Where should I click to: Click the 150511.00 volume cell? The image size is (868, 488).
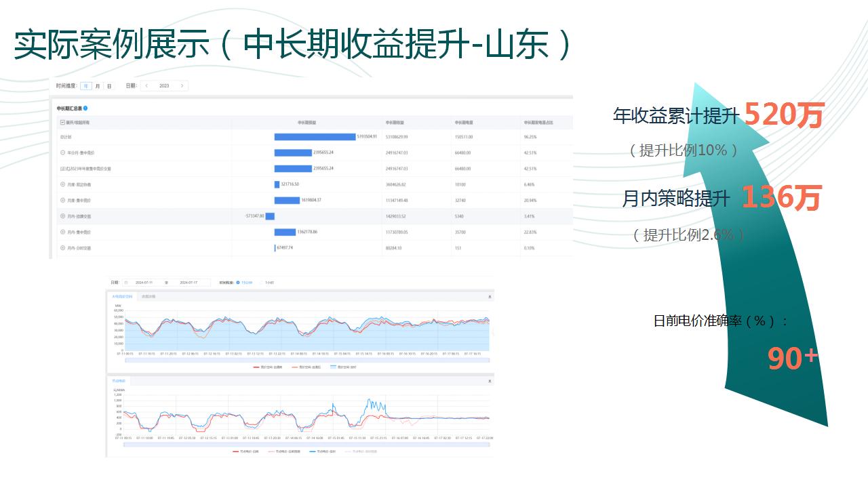click(x=464, y=137)
